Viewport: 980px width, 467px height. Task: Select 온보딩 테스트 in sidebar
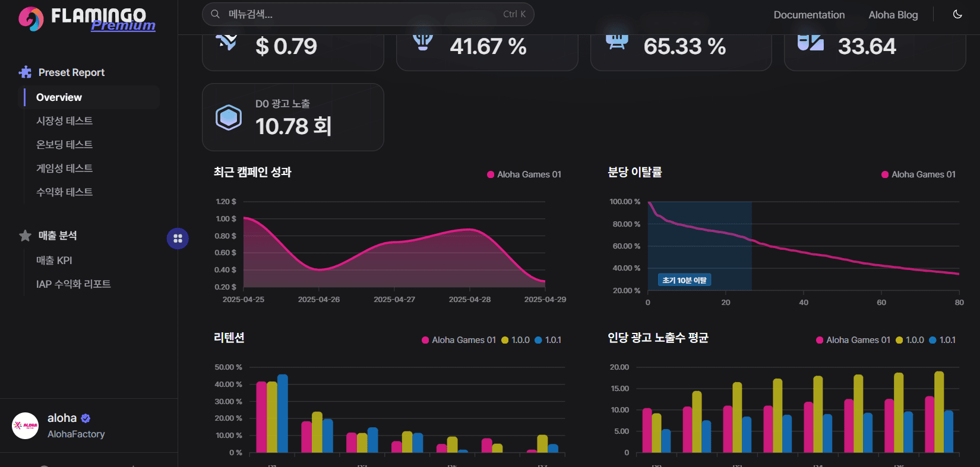pos(64,145)
